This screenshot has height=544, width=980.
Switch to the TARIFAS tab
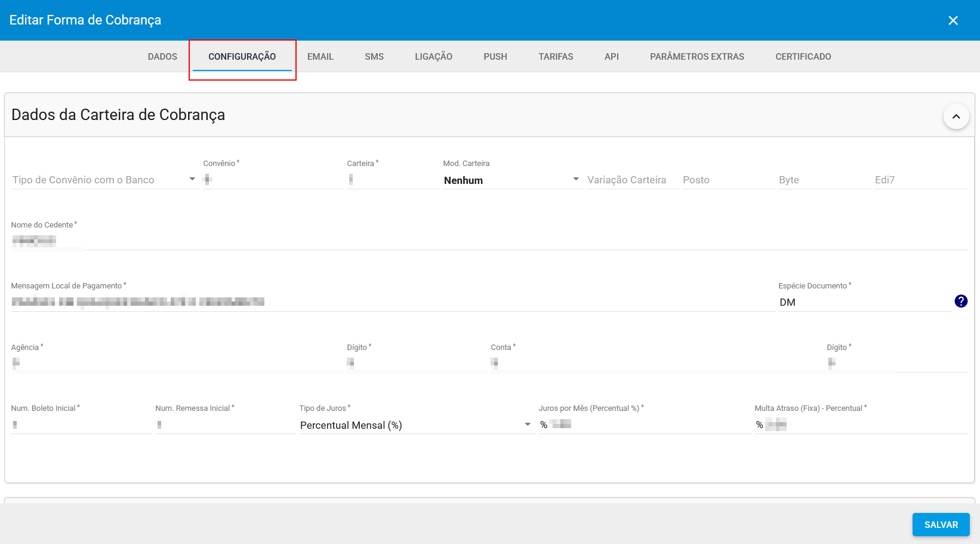pyautogui.click(x=556, y=57)
